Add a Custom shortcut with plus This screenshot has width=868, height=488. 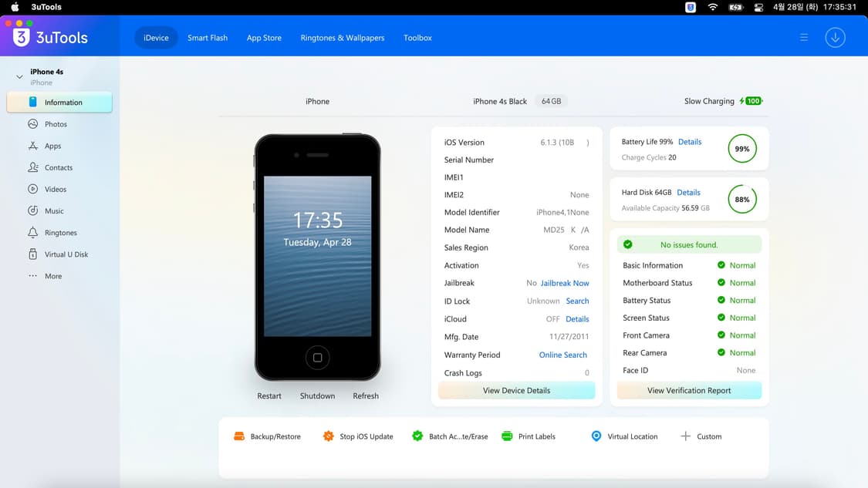coord(685,436)
